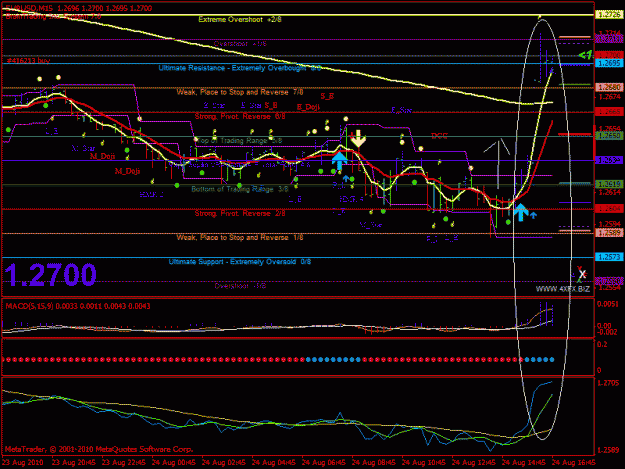Click the large blue 1.2700 price text

(x=50, y=275)
